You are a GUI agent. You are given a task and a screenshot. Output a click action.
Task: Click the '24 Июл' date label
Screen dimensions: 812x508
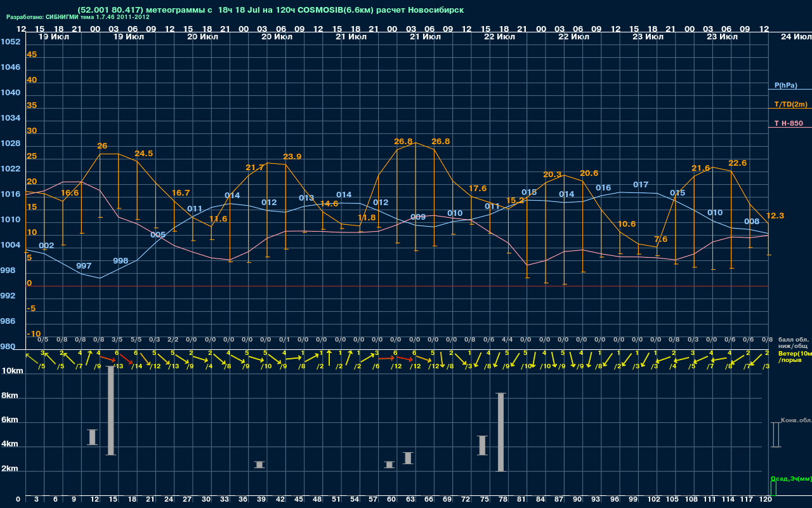[795, 37]
